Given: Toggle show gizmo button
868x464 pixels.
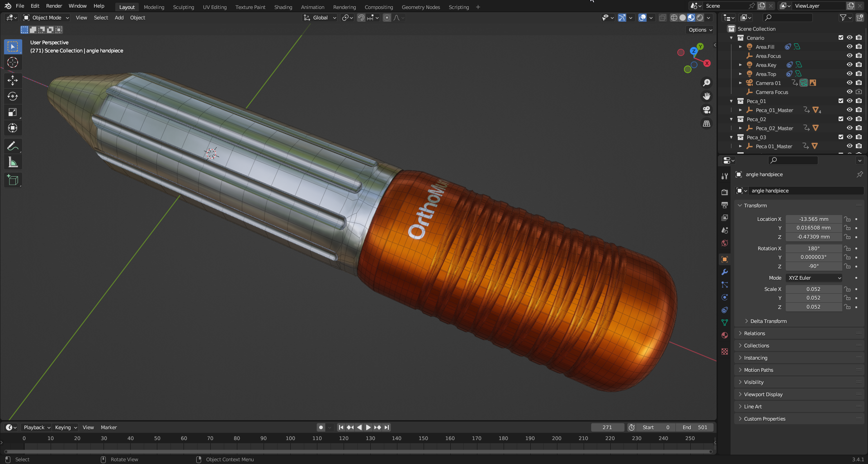Looking at the screenshot, I should click(x=622, y=18).
